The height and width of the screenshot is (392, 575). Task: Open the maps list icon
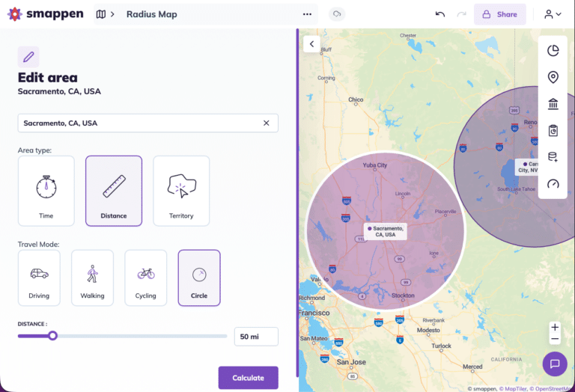(101, 14)
